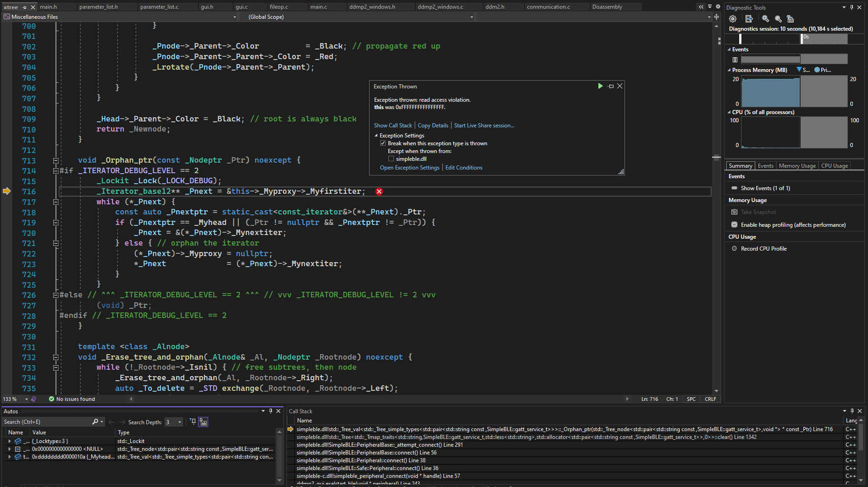The width and height of the screenshot is (868, 487).
Task: Switch to the Memory Usage tab
Action: tap(797, 165)
